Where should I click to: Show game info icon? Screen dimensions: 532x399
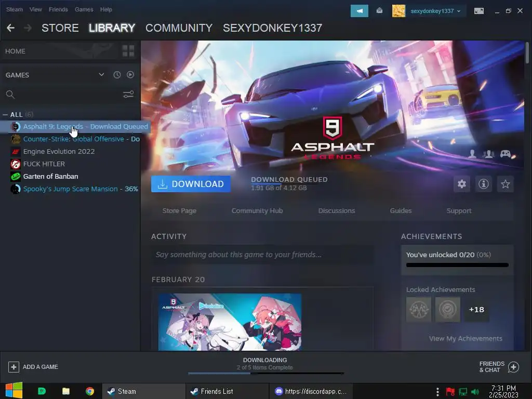484,184
